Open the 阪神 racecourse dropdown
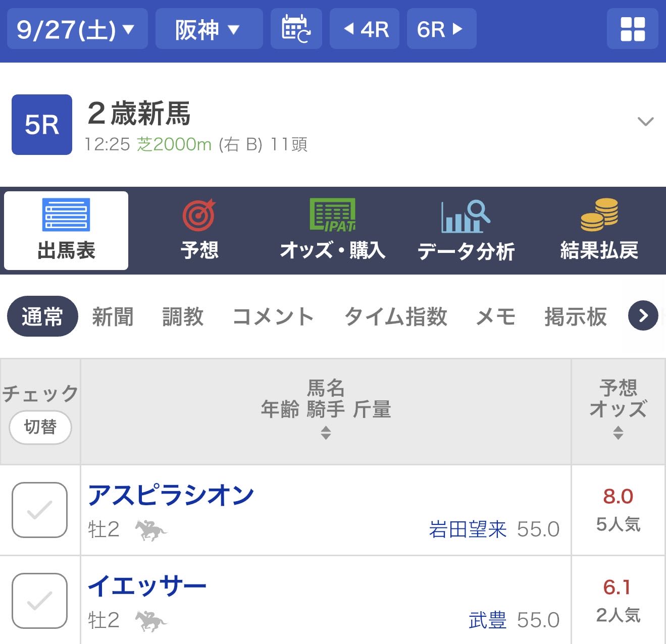666x644 pixels. click(209, 29)
